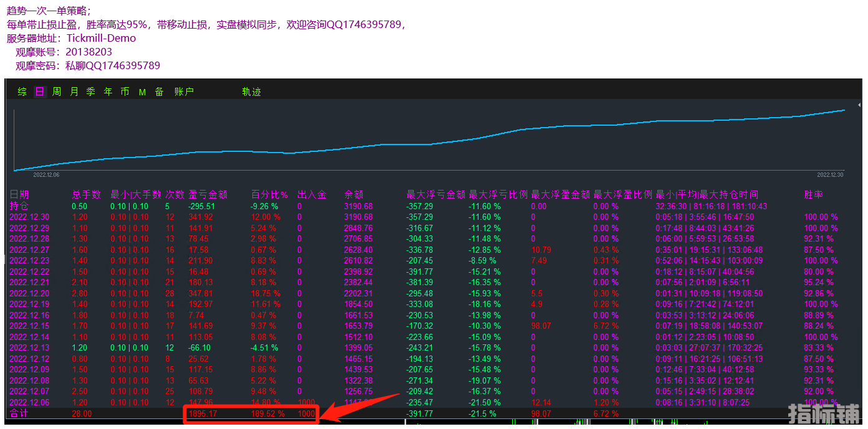Click the 余额 column header
This screenshot has height=429, width=868.
tap(353, 195)
